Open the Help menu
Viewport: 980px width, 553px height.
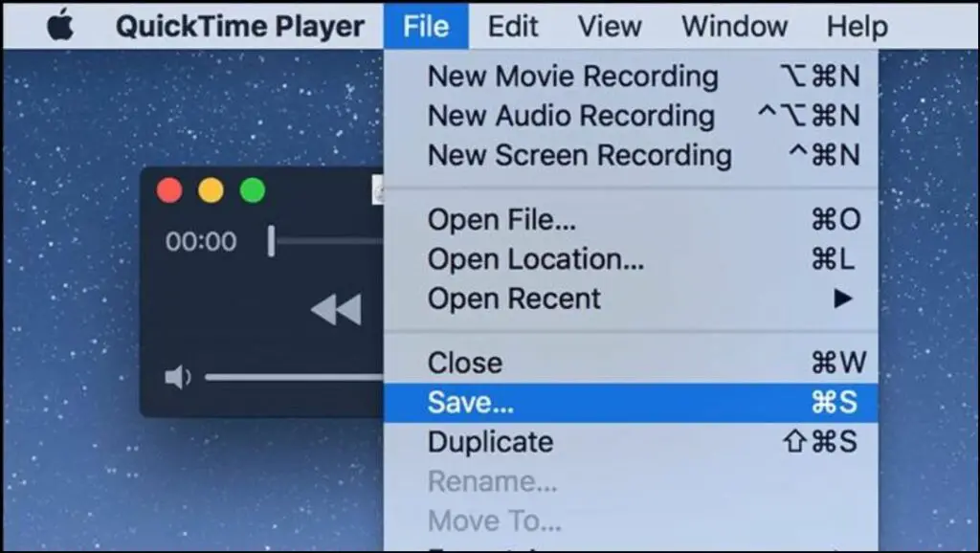point(857,26)
